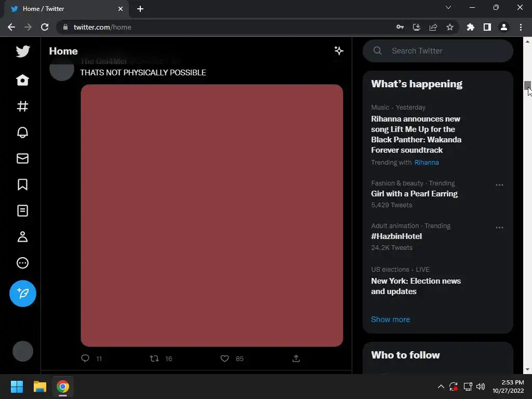This screenshot has width=532, height=399.
Task: Go back with browser back arrow
Action: coord(11,27)
